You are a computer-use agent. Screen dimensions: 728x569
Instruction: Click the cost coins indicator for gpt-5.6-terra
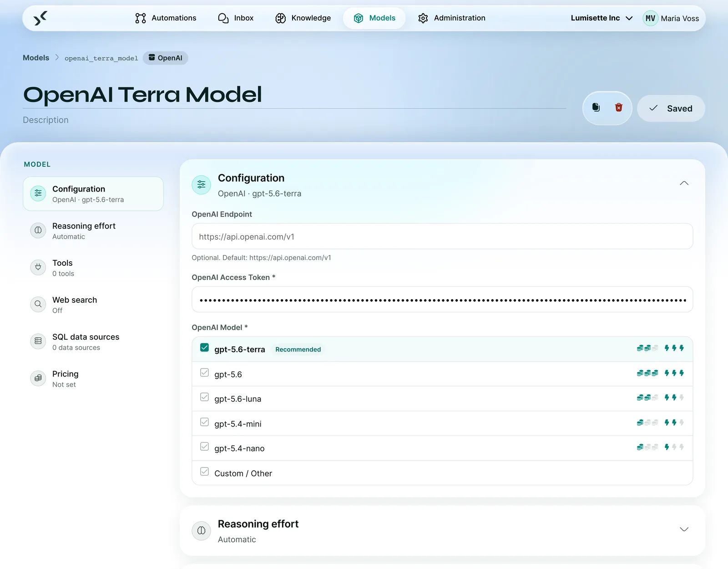647,348
